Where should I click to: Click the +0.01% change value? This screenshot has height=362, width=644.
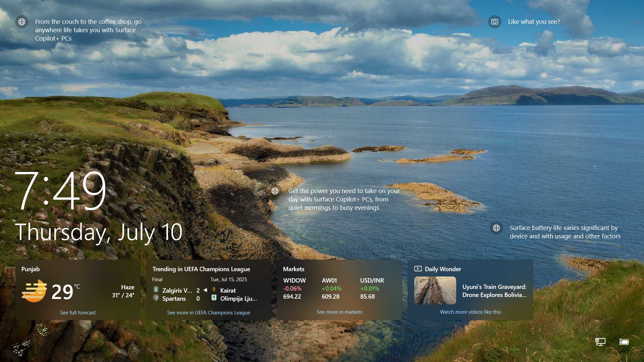[370, 288]
